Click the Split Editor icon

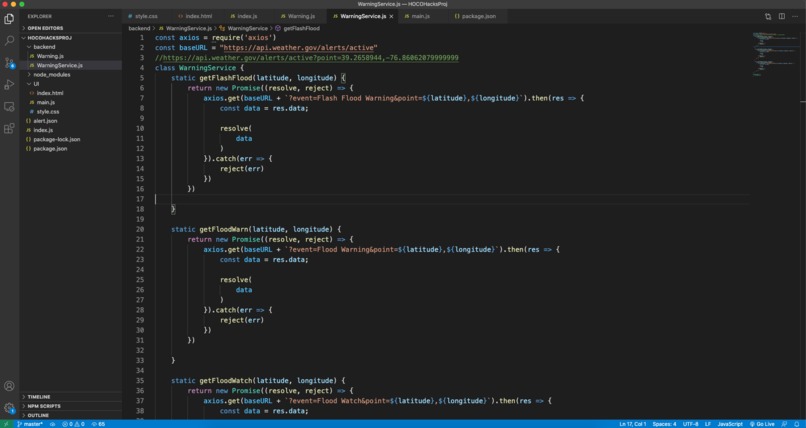click(x=781, y=16)
